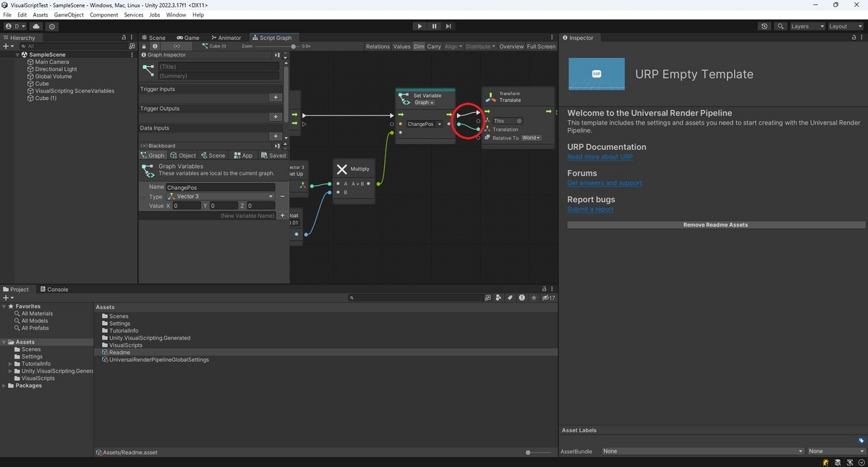Toggle Carry option in Script Graph
868x467 pixels.
pos(434,46)
